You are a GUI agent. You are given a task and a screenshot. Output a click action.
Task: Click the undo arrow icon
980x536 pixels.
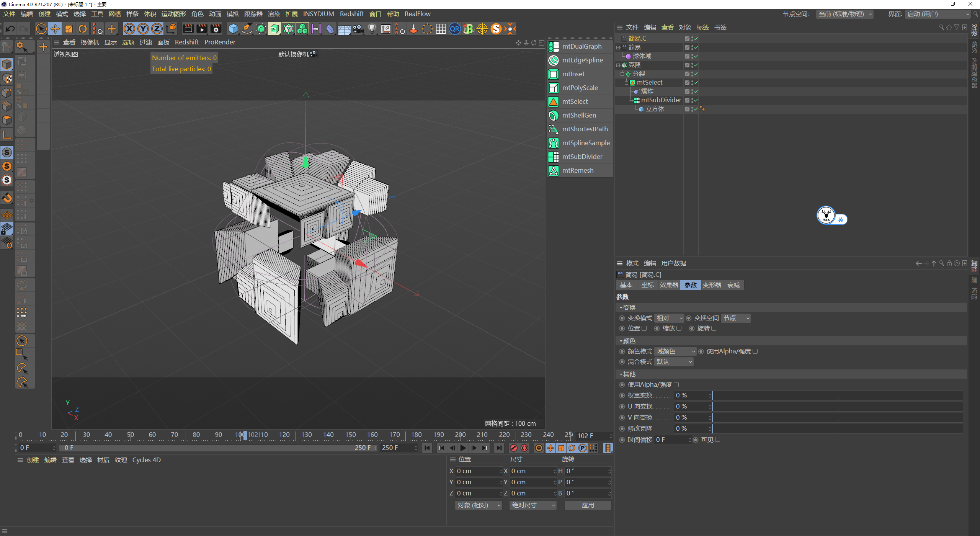[x=10, y=29]
